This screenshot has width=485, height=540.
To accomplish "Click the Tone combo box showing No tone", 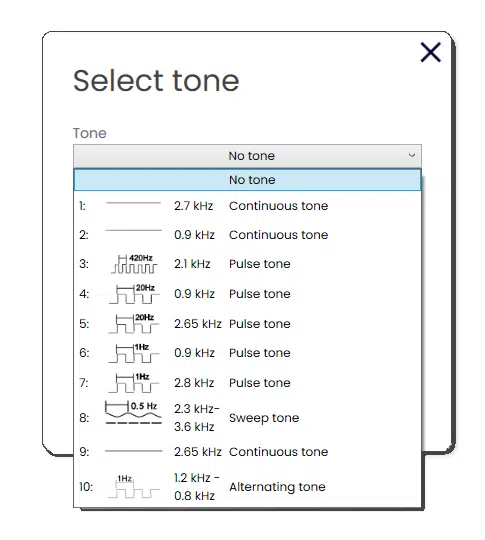I will (247, 156).
